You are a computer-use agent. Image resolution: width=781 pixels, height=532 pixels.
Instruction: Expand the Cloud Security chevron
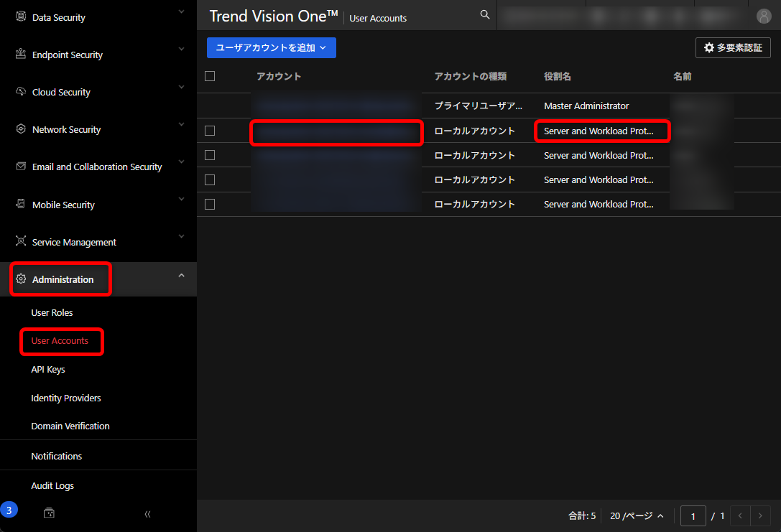point(181,87)
